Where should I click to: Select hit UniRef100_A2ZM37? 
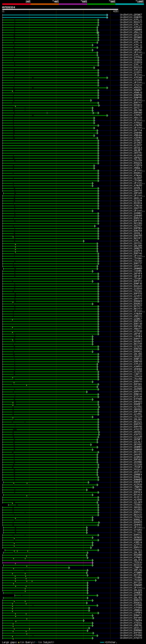click(131, 146)
